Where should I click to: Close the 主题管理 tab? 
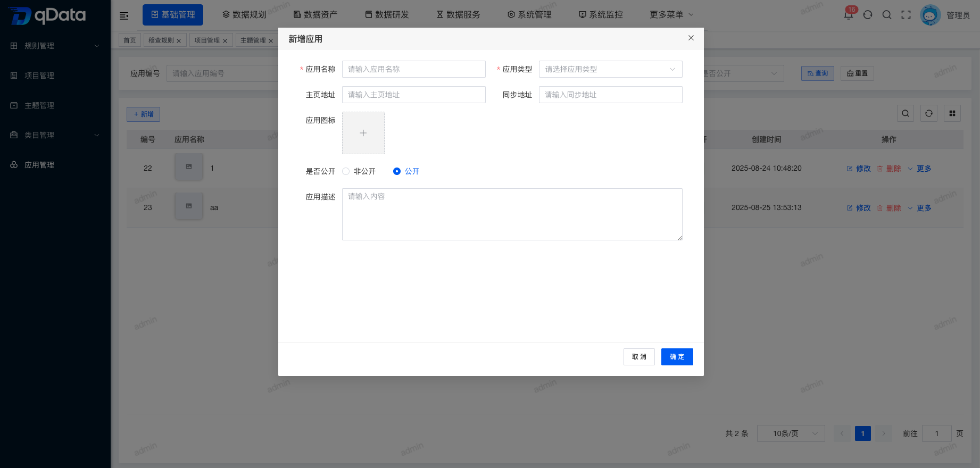pyautogui.click(x=271, y=41)
